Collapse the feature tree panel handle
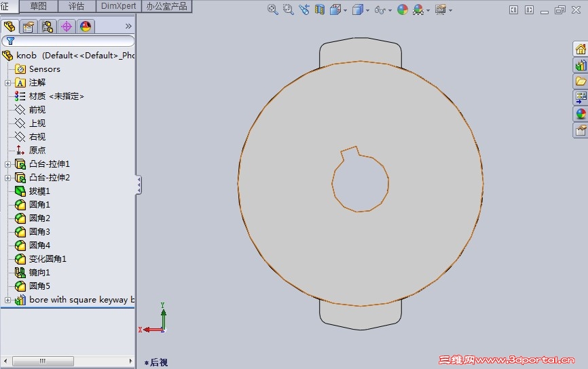 139,184
